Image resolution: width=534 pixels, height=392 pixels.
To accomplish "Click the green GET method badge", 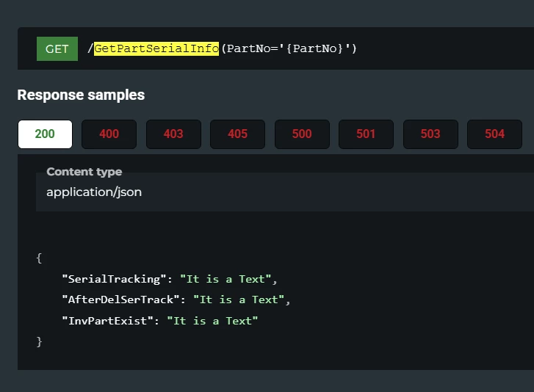I will tap(57, 49).
